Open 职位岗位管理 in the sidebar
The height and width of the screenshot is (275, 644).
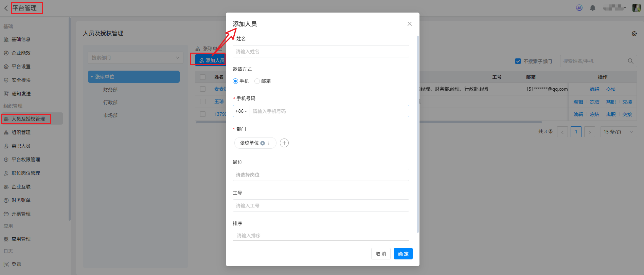click(x=26, y=173)
